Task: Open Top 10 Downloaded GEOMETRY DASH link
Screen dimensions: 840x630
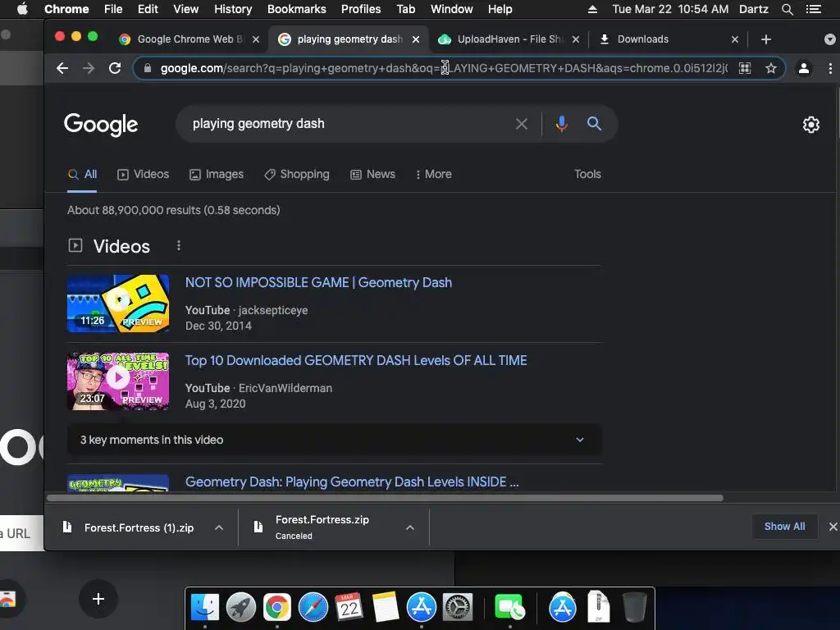Action: 356,361
